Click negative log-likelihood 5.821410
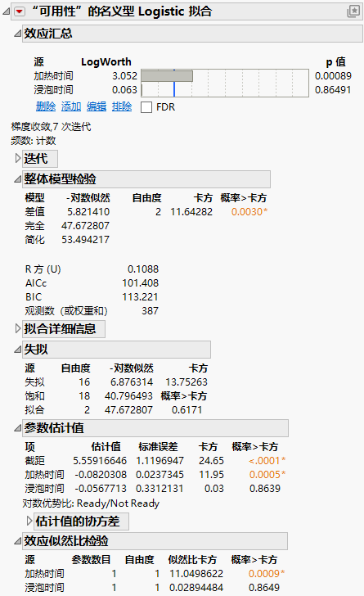364x596 pixels. click(x=88, y=212)
